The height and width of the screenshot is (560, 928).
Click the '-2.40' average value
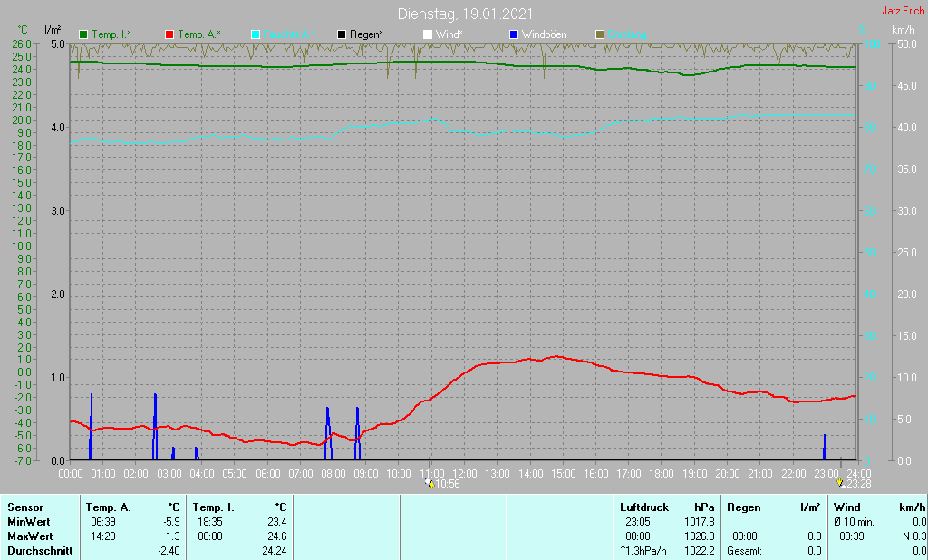click(169, 551)
